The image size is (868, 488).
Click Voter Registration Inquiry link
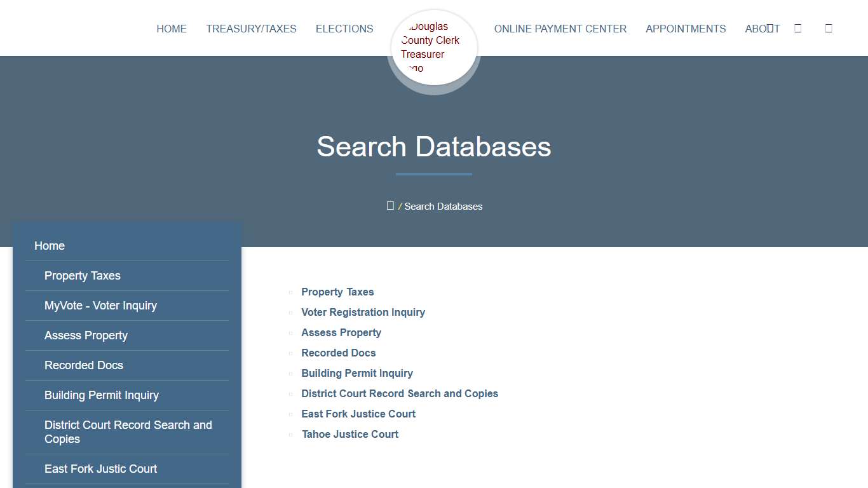pyautogui.click(x=363, y=312)
